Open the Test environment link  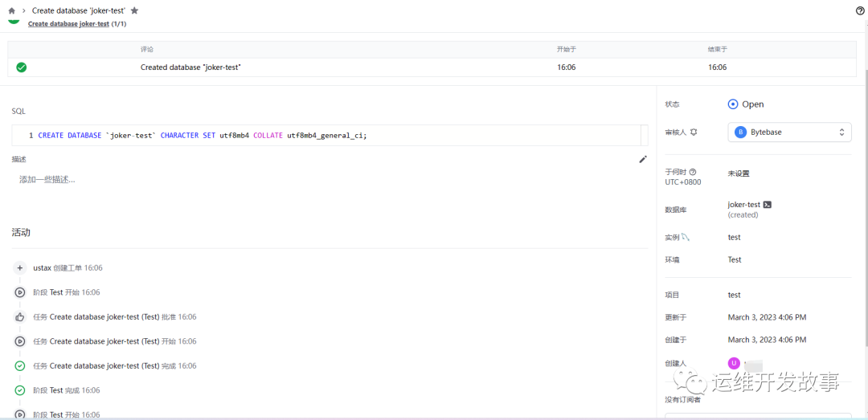735,259
